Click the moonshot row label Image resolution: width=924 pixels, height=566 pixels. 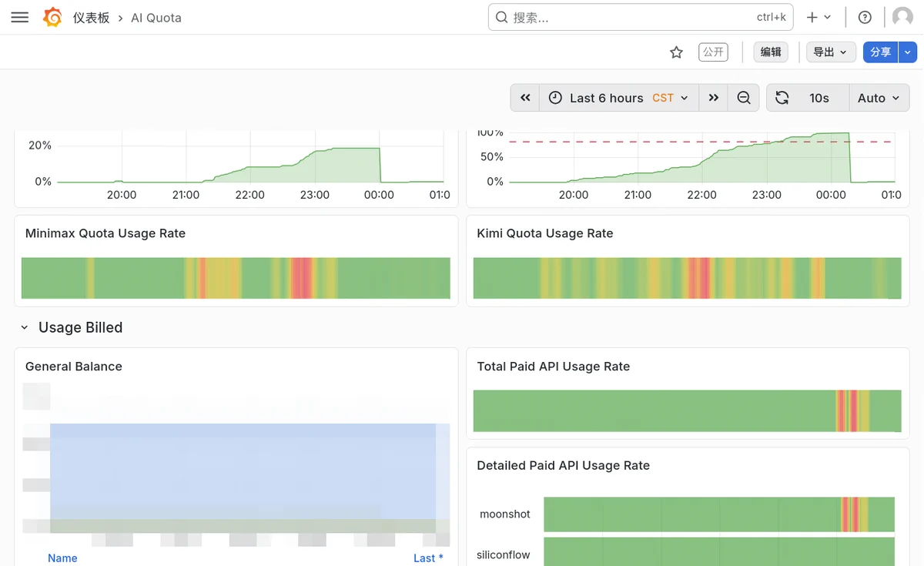coord(505,514)
